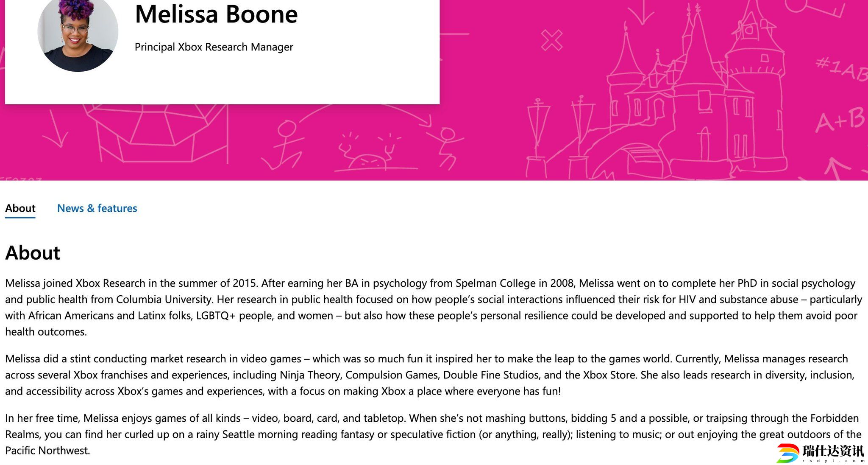Screen dimensions: 868x465
Task: Click the jumping stick figure doodle
Action: tap(445, 148)
